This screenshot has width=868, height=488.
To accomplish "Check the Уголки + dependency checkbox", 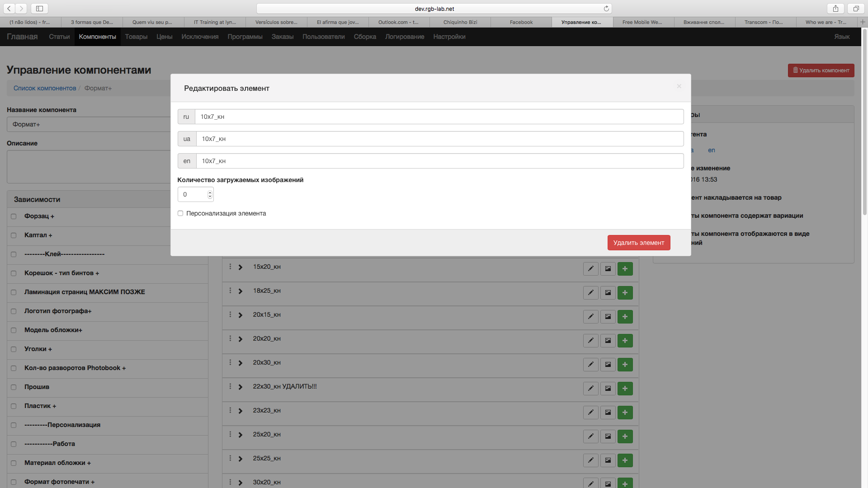I will 14,349.
